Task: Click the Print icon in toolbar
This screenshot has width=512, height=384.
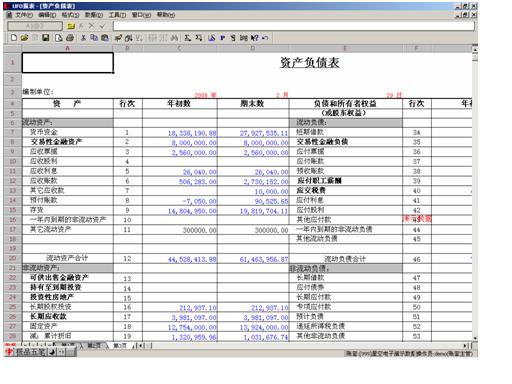Action: coord(70,38)
